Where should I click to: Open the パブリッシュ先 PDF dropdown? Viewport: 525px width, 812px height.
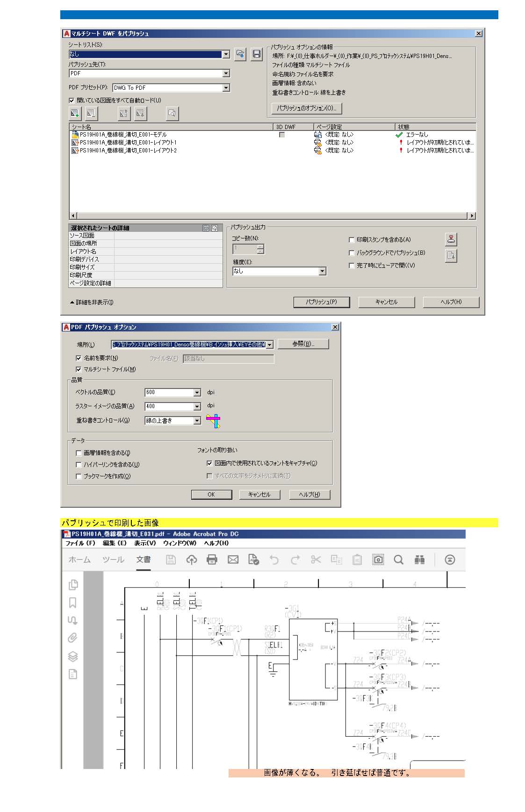(226, 73)
